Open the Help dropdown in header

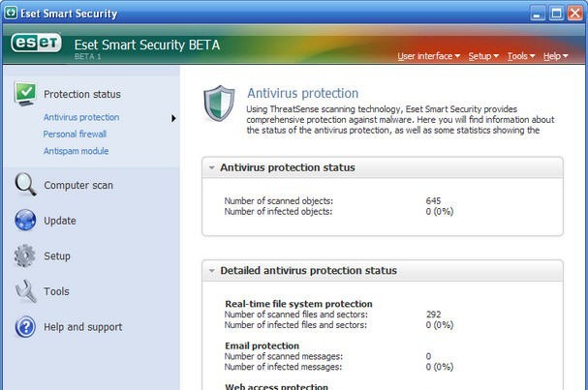coord(555,56)
